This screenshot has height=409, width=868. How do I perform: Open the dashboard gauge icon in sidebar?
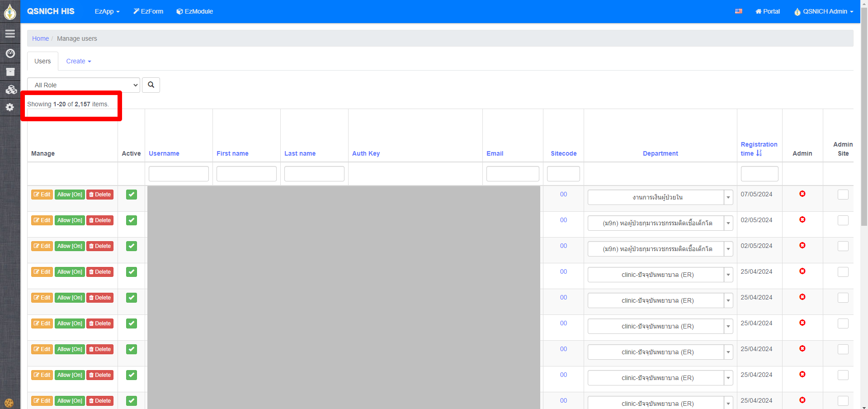(10, 53)
